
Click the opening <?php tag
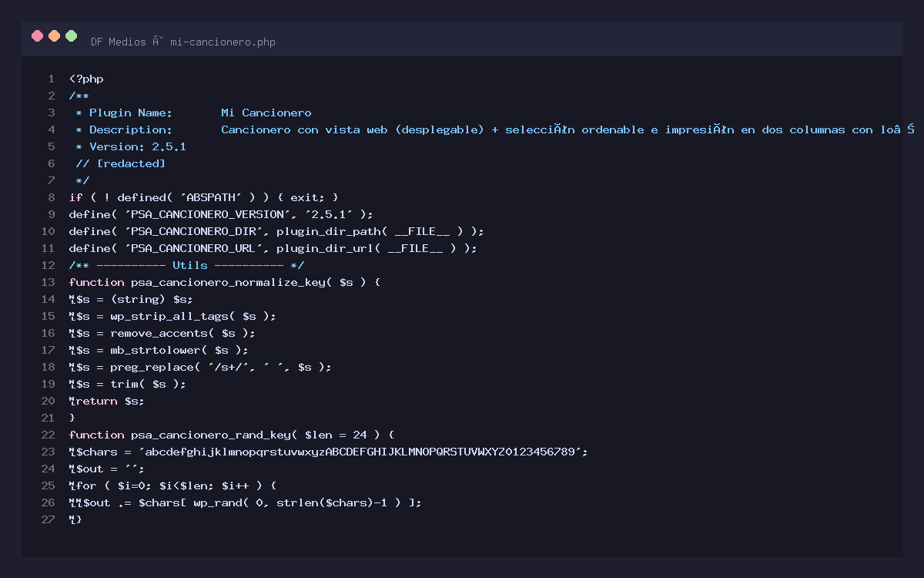[x=86, y=79]
